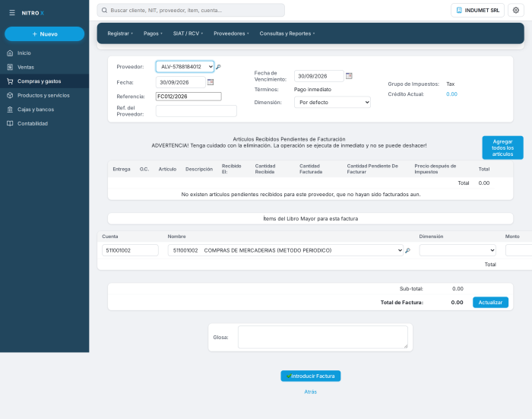Go to Inicio in sidebar
Image resolution: width=532 pixels, height=419 pixels.
click(x=24, y=53)
